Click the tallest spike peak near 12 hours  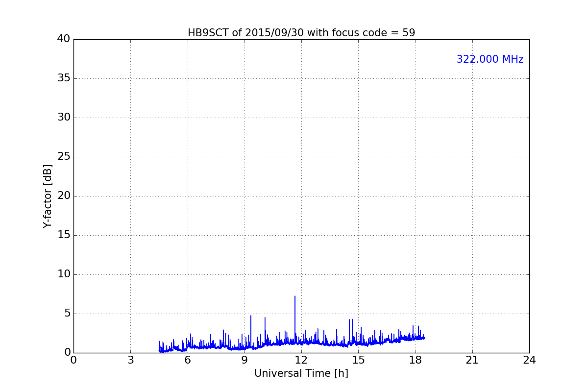[x=295, y=296]
